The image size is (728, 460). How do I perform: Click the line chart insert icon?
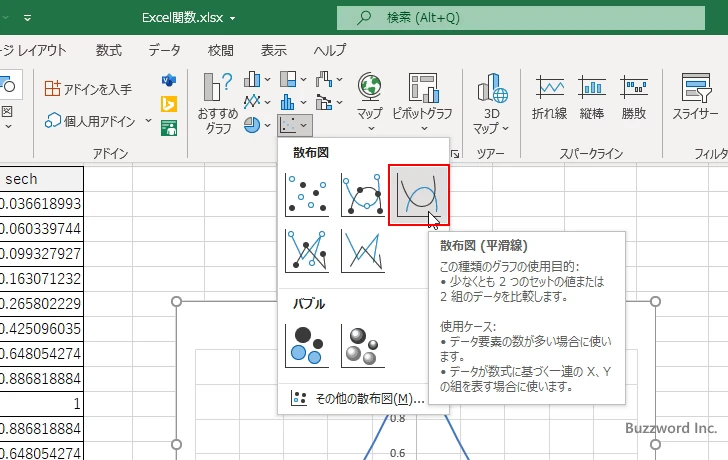pyautogui.click(x=252, y=102)
